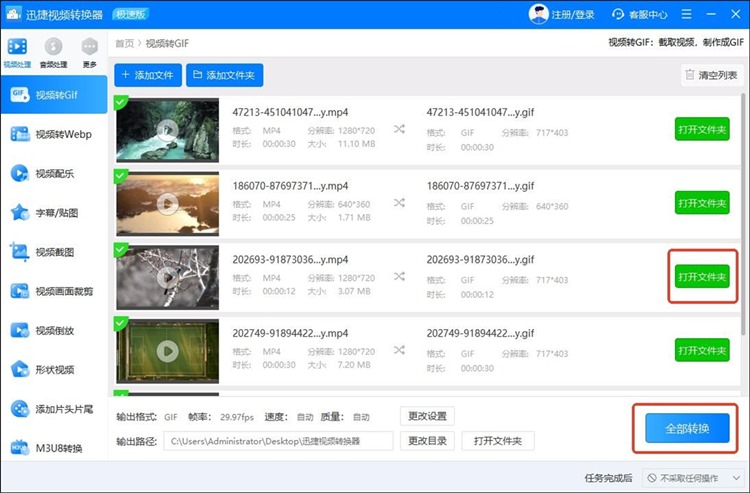Image resolution: width=750 pixels, height=493 pixels.
Task: Click the 更改目录 button
Action: coord(427,441)
